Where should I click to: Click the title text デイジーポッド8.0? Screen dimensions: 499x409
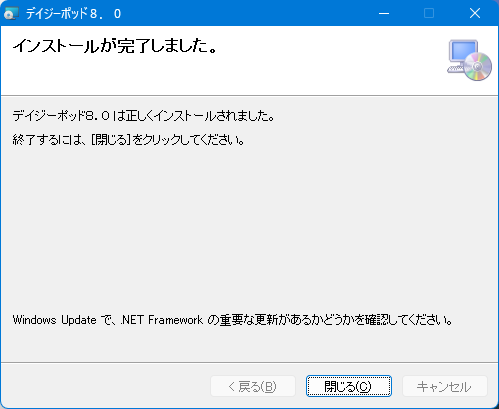pyautogui.click(x=73, y=14)
